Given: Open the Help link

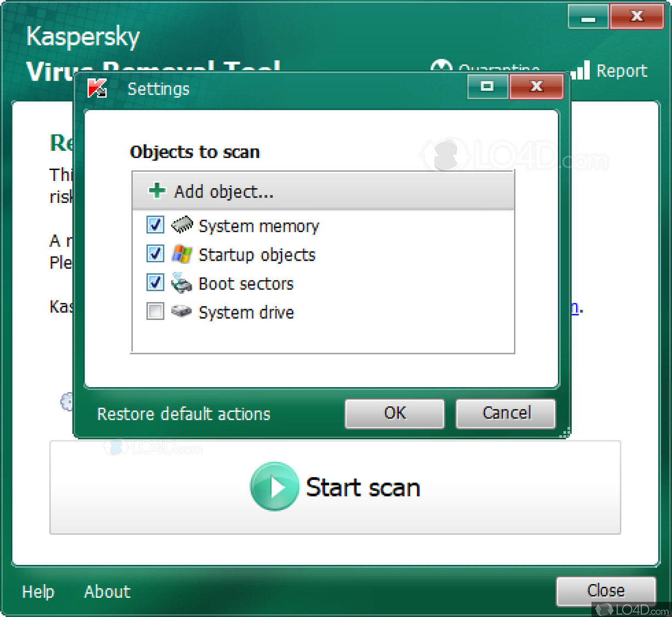Looking at the screenshot, I should [x=38, y=592].
